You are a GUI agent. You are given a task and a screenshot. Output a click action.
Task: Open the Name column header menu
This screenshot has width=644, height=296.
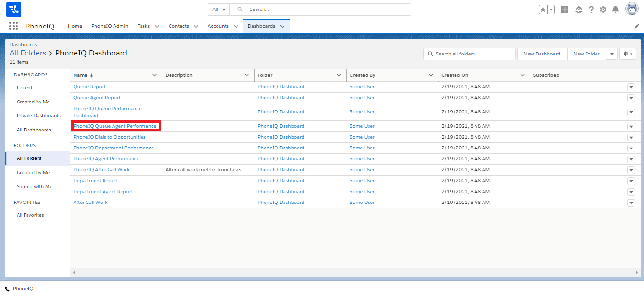pos(154,75)
